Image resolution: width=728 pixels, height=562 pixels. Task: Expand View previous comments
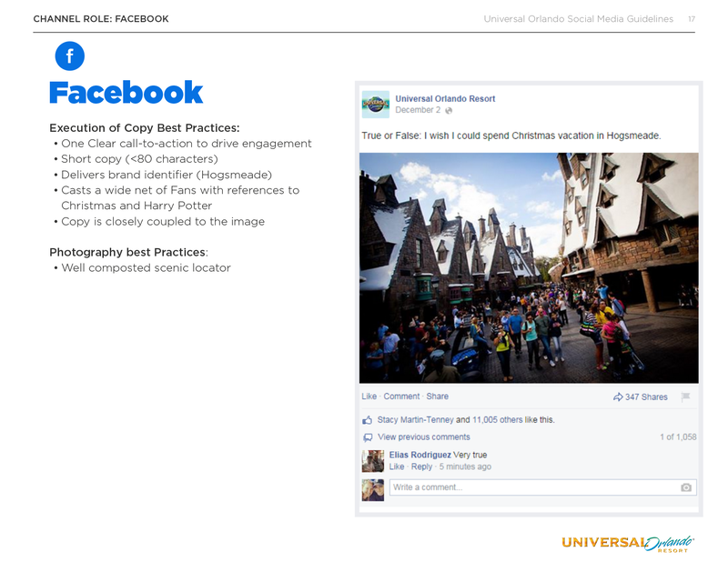pos(423,437)
